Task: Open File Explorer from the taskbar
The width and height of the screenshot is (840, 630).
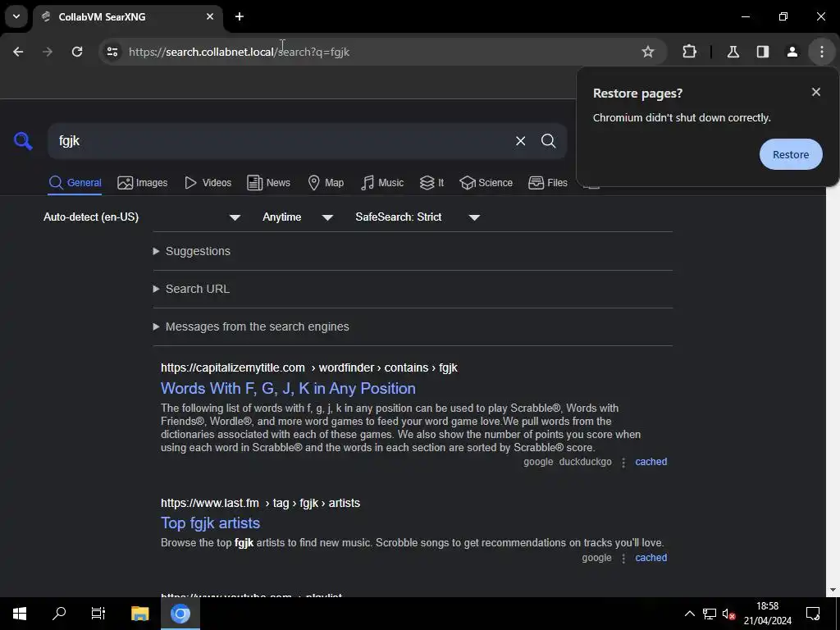Action: coord(139,614)
